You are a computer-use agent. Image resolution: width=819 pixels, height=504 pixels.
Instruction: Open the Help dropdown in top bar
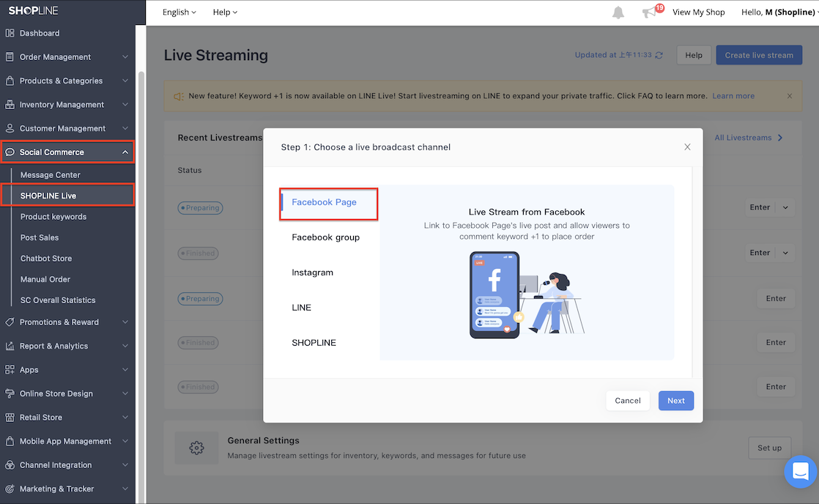coord(225,12)
